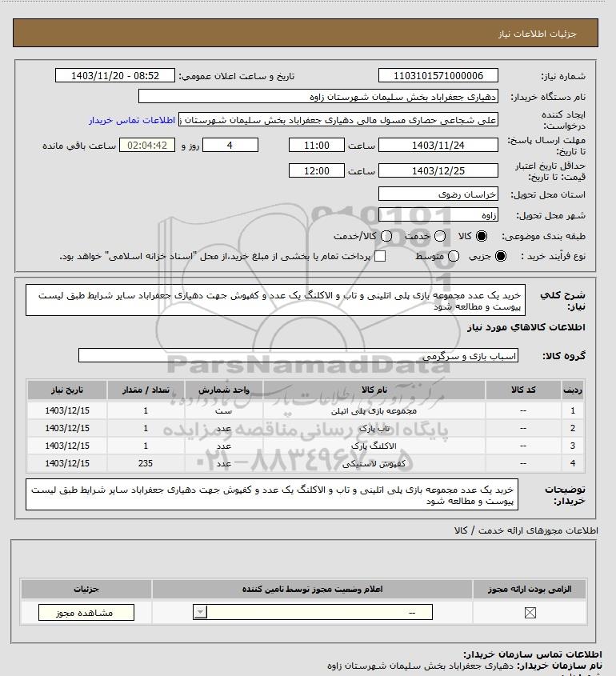The width and height of the screenshot is (616, 676).
Task: Click the price validity time 12:00
Action: coord(317,170)
